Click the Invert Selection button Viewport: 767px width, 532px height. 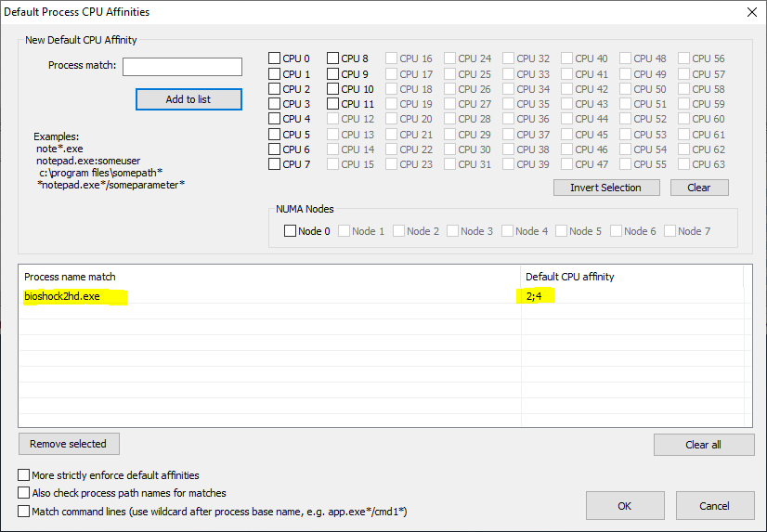pos(605,188)
